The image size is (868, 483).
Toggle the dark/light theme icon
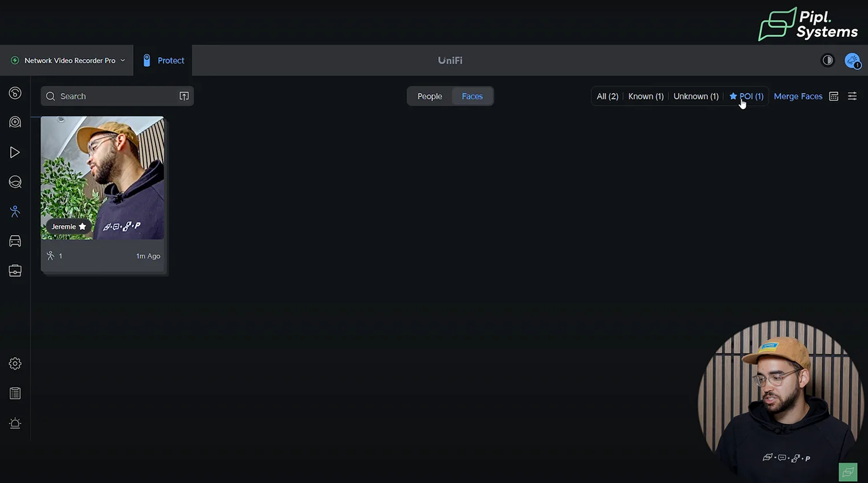click(827, 60)
